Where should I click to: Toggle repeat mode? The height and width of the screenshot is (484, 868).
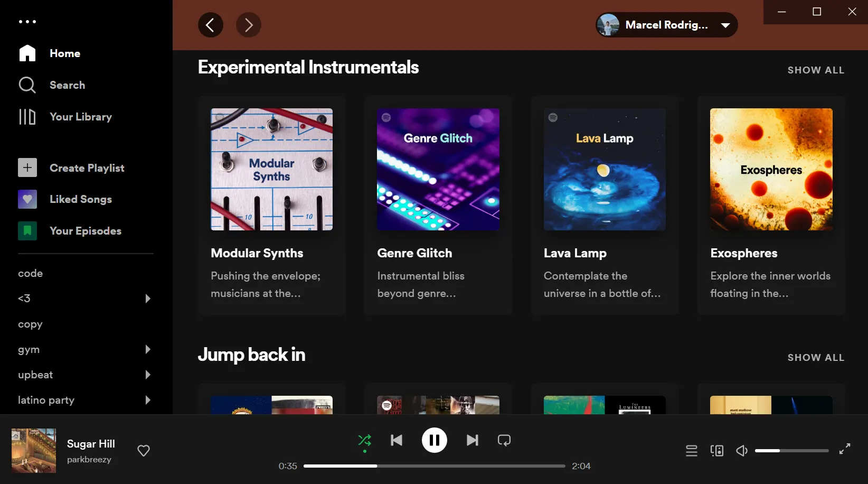pos(504,440)
